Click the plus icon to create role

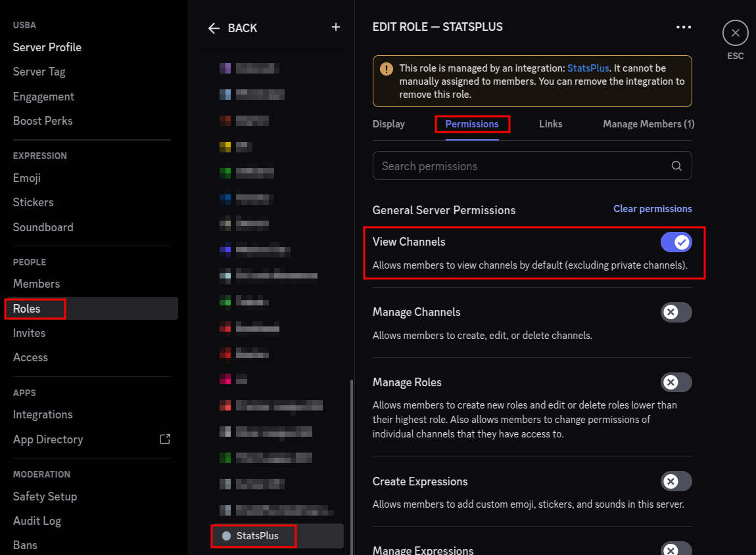(x=336, y=28)
